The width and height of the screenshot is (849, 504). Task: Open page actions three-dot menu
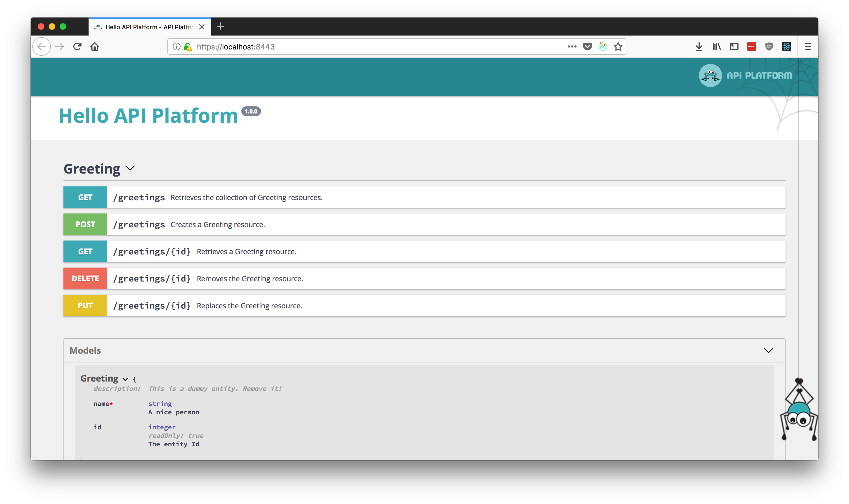coord(572,46)
